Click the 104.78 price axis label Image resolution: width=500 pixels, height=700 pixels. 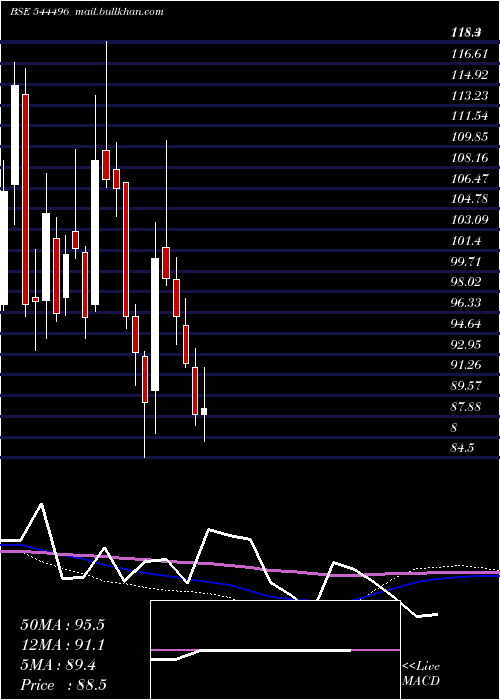click(x=469, y=199)
